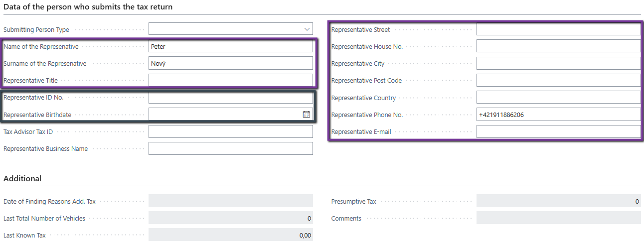Click the Representative Phone No. field
644x246 pixels.
[x=558, y=115]
